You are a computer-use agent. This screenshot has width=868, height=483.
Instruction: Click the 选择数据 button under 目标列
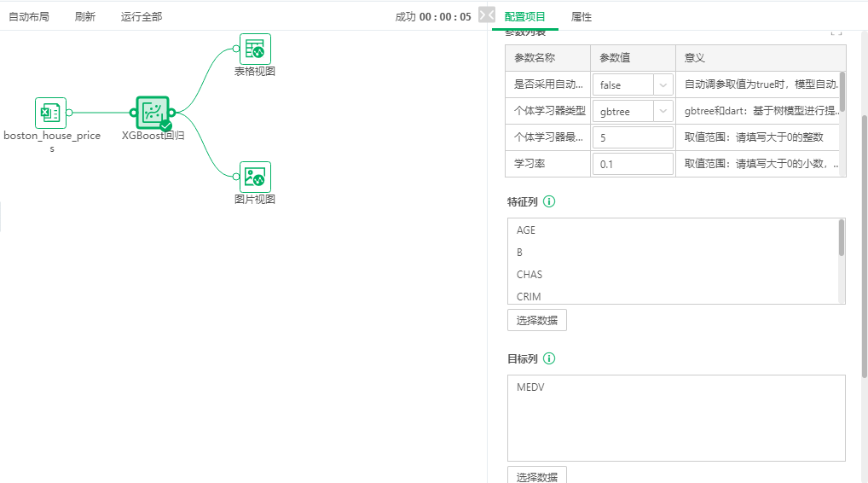click(537, 474)
